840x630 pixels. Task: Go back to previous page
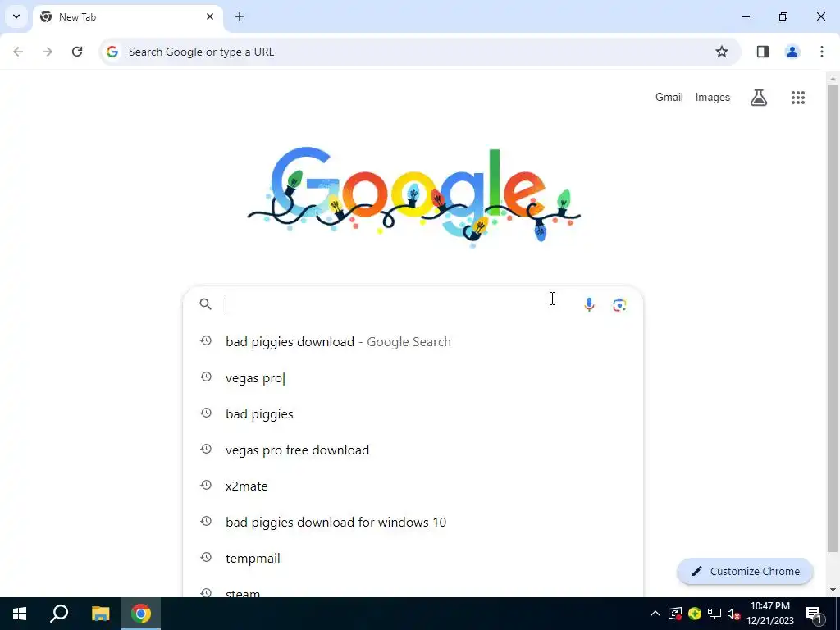(18, 52)
